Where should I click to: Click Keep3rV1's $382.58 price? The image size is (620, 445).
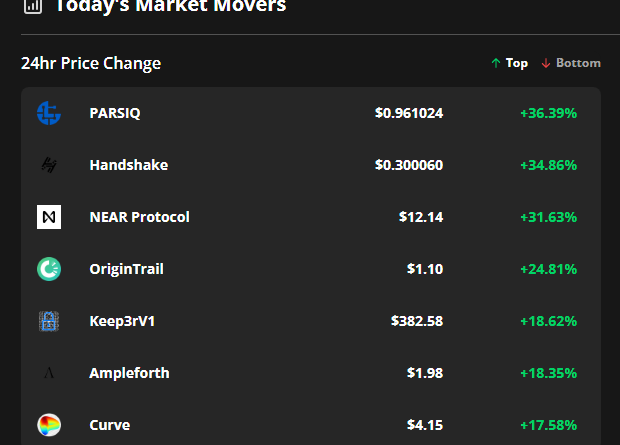pos(417,321)
